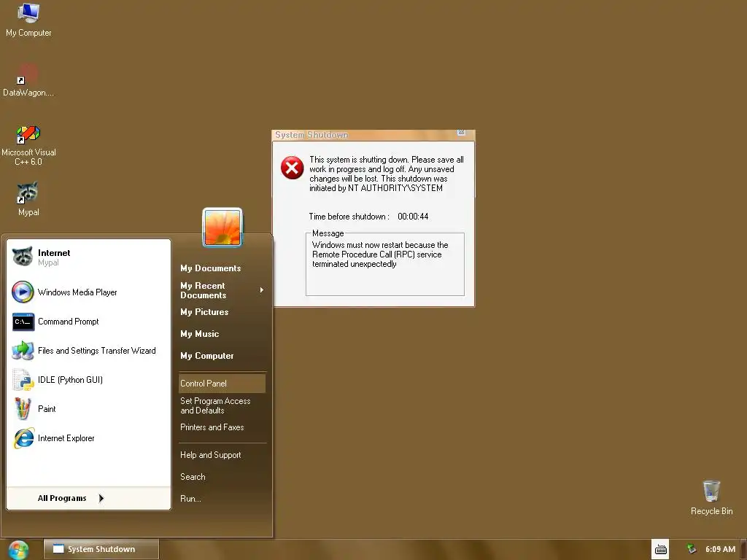Open Windows Media Player from Start menu
Image resolution: width=747 pixels, height=560 pixels.
(x=88, y=292)
